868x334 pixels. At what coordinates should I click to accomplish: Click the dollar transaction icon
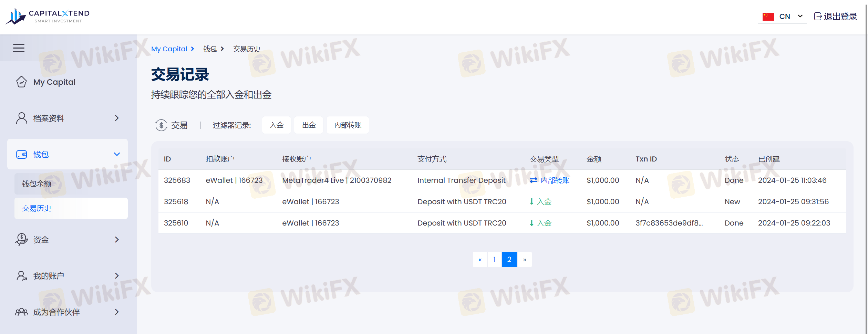(x=161, y=125)
